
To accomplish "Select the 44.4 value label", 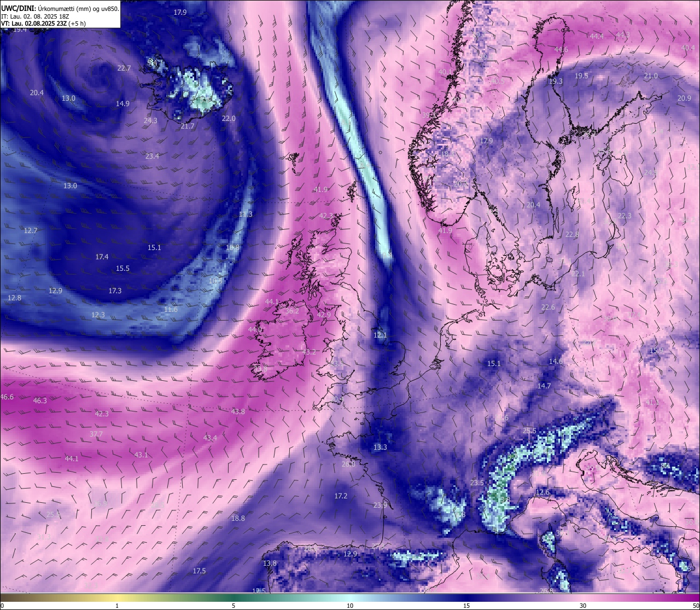I will coord(597,37).
